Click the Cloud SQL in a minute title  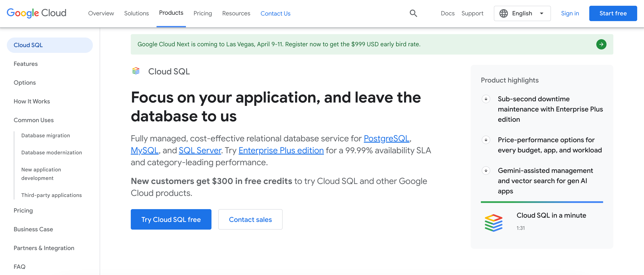click(x=551, y=215)
